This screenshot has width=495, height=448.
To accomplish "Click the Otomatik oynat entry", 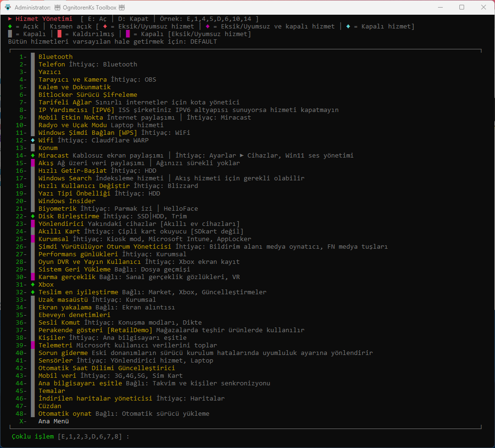I will (65, 414).
